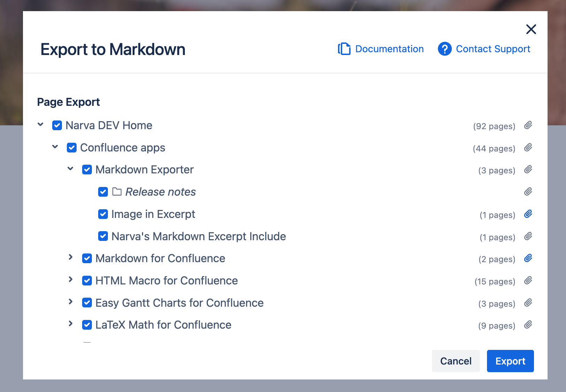The width and height of the screenshot is (566, 392).
Task: Uncheck the Release notes checkbox
Action: click(103, 192)
